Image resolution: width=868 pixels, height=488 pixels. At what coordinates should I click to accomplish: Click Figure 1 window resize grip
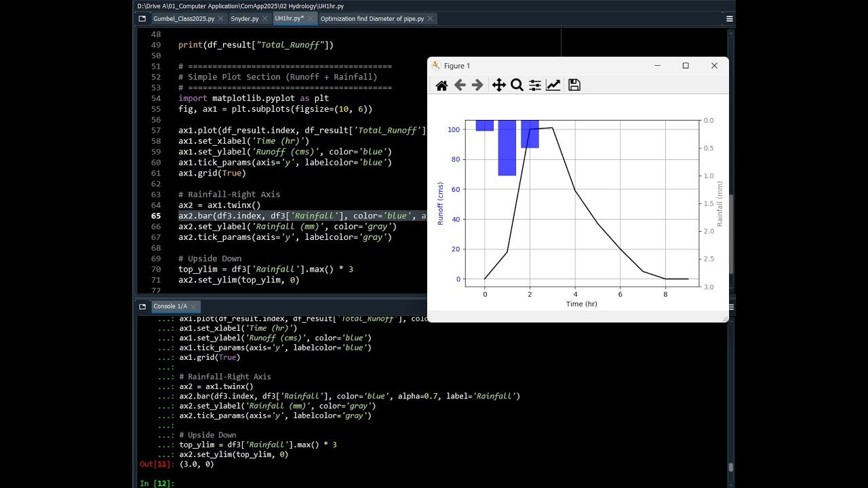point(725,319)
